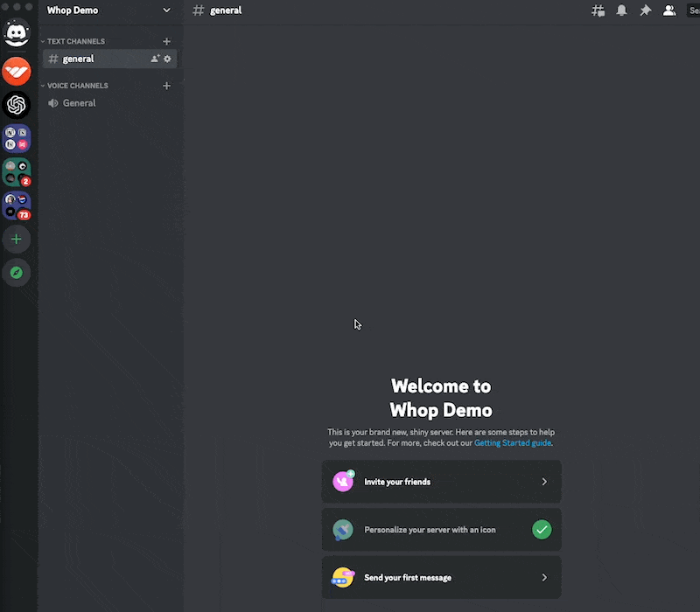This screenshot has width=700, height=612.
Task: Open the notification settings bell icon
Action: tap(620, 10)
